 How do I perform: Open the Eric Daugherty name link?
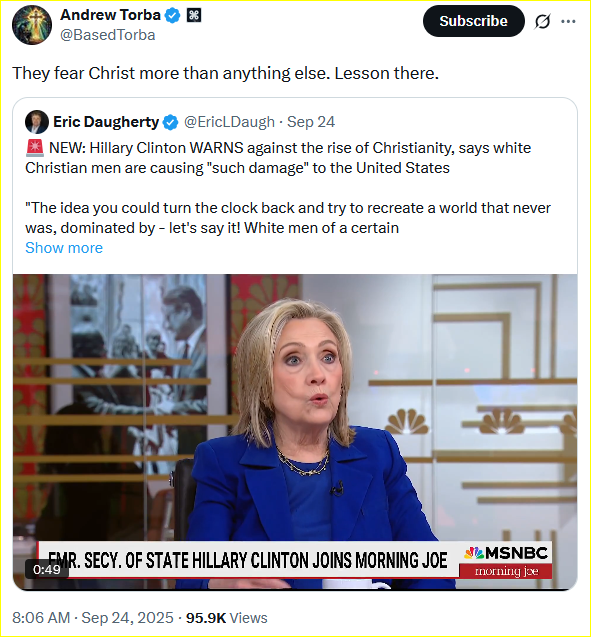point(106,122)
